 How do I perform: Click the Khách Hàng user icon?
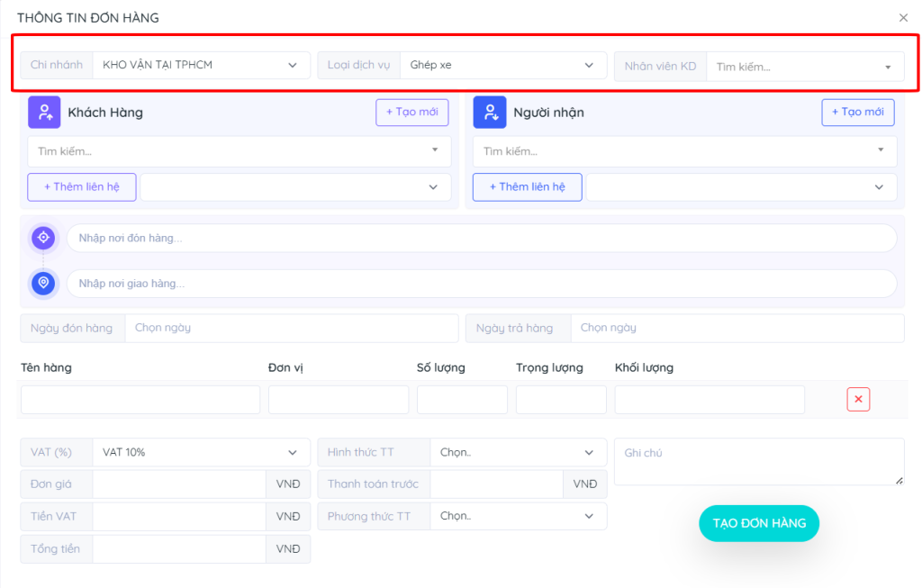(x=44, y=113)
